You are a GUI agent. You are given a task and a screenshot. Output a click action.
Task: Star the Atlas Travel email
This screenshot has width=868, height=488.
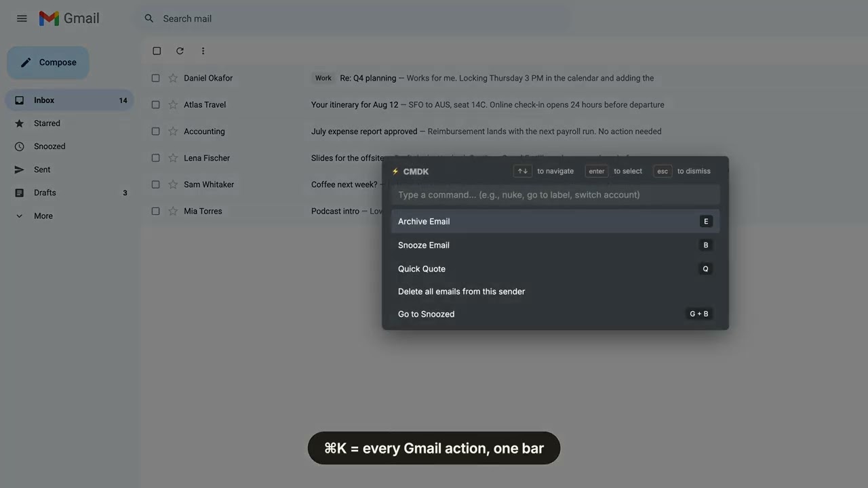(x=172, y=104)
